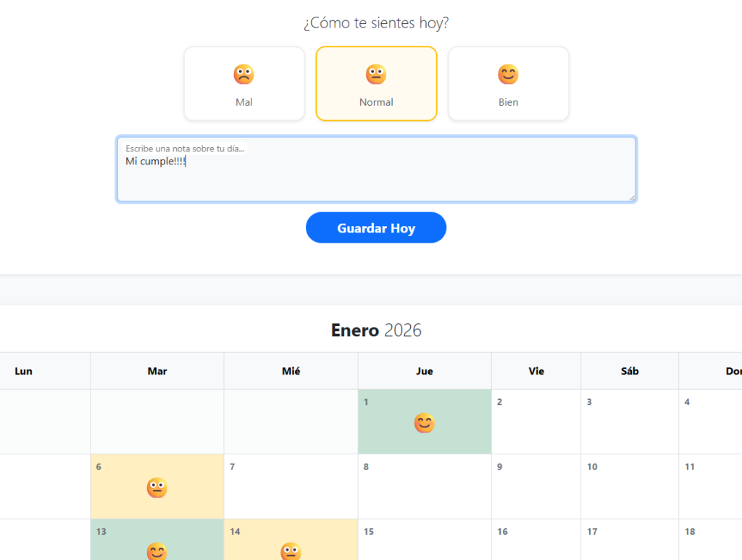Viewport: 742px width, 560px height.
Task: Pick the 'Bien' happy mood option
Action: [508, 84]
